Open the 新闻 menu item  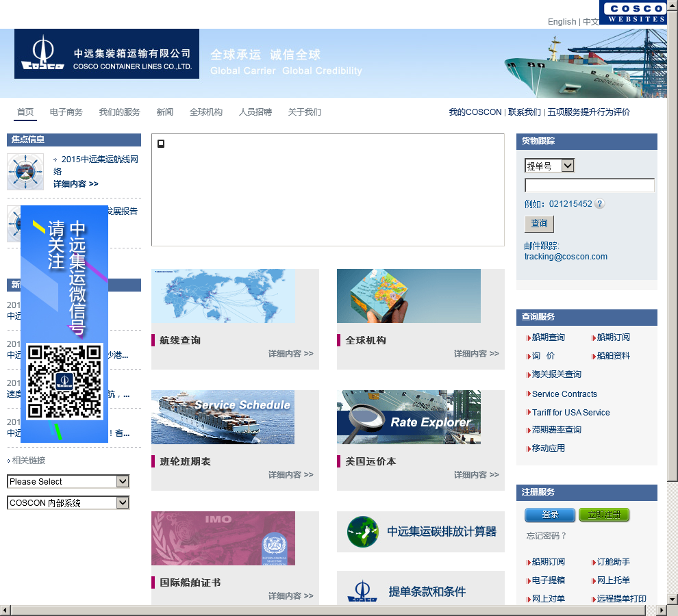point(165,112)
